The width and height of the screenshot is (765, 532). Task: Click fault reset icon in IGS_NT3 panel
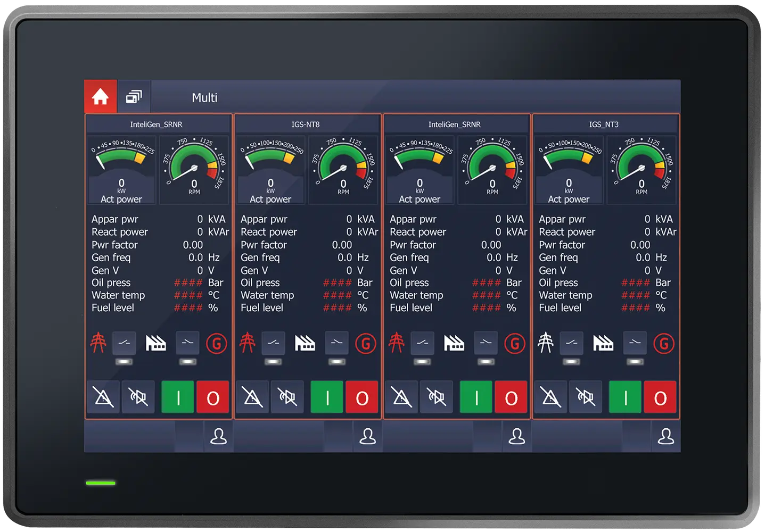[x=550, y=397]
